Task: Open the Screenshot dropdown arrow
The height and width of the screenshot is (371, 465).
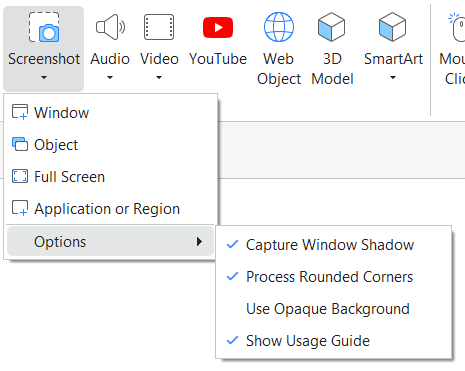Action: point(44,78)
